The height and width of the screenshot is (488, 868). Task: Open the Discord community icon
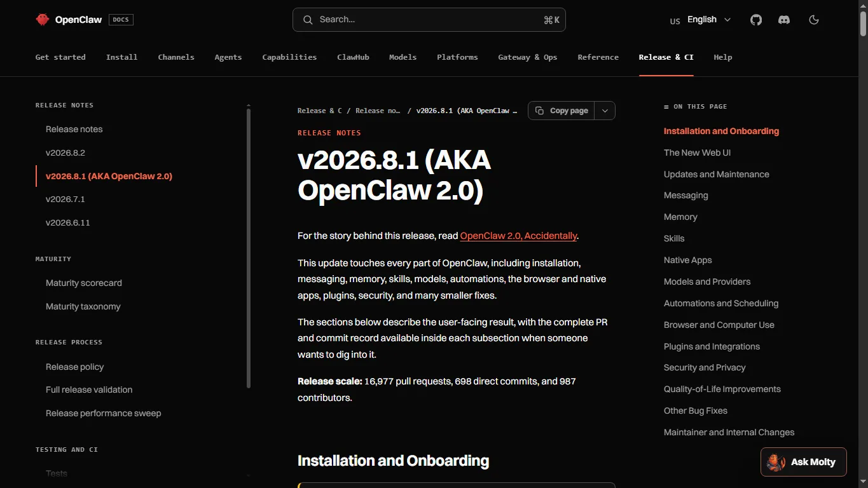click(x=784, y=20)
